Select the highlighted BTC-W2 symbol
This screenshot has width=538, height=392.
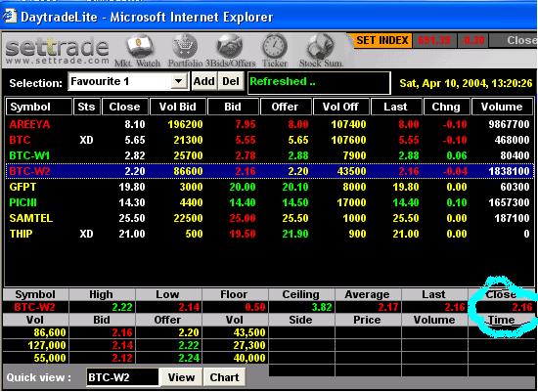tap(30, 171)
